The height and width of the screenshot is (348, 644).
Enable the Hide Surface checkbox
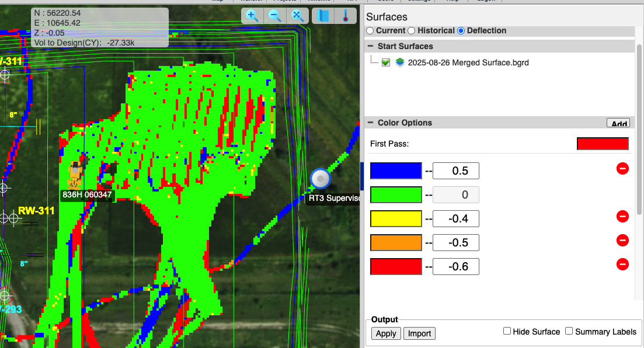pyautogui.click(x=507, y=331)
